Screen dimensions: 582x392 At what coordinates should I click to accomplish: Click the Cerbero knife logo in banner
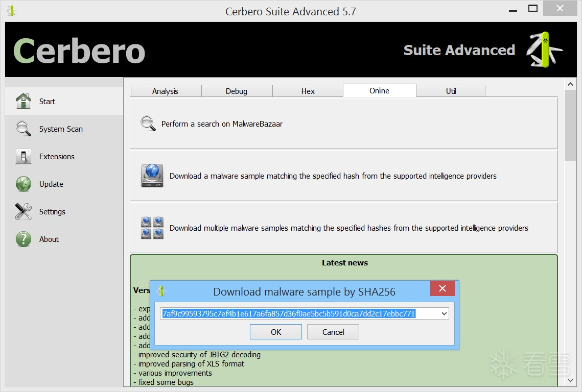click(544, 50)
